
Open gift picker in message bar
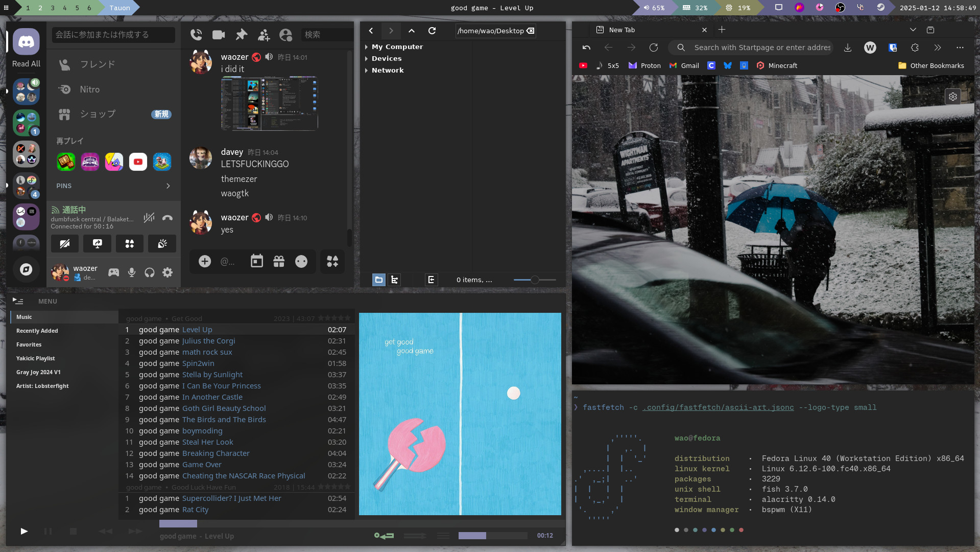279,261
